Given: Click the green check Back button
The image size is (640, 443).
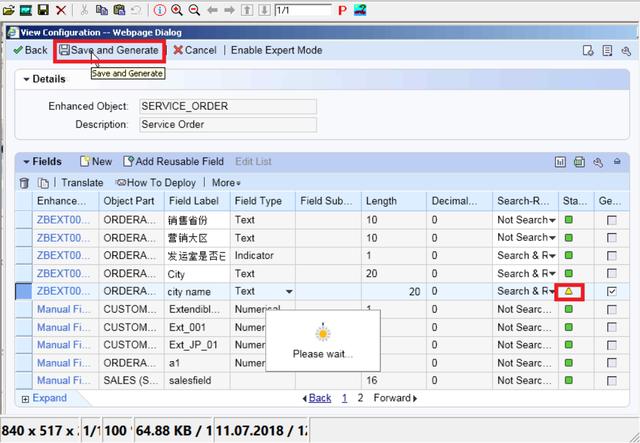Looking at the screenshot, I should coord(30,50).
